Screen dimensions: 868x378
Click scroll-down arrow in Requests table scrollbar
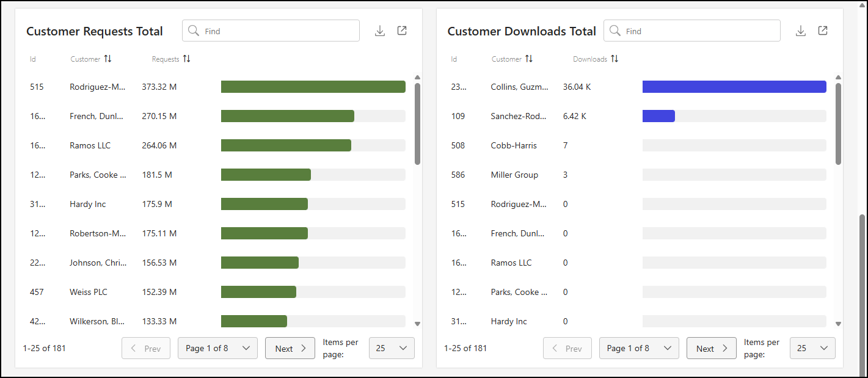[417, 324]
